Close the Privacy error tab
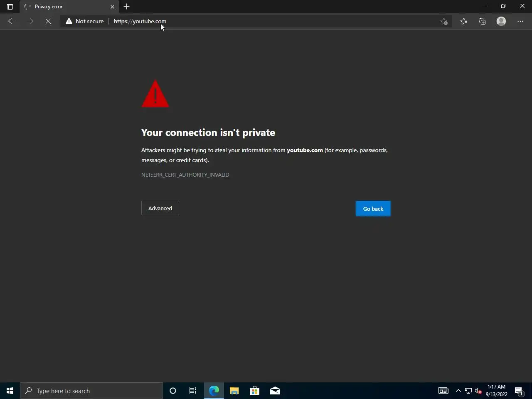This screenshot has height=399, width=532. click(112, 7)
